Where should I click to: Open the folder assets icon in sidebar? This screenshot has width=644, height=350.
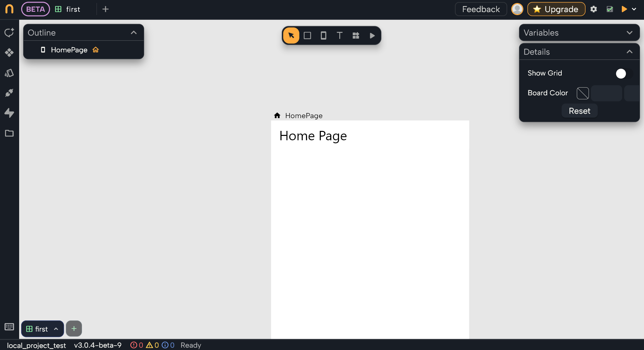pos(9,133)
